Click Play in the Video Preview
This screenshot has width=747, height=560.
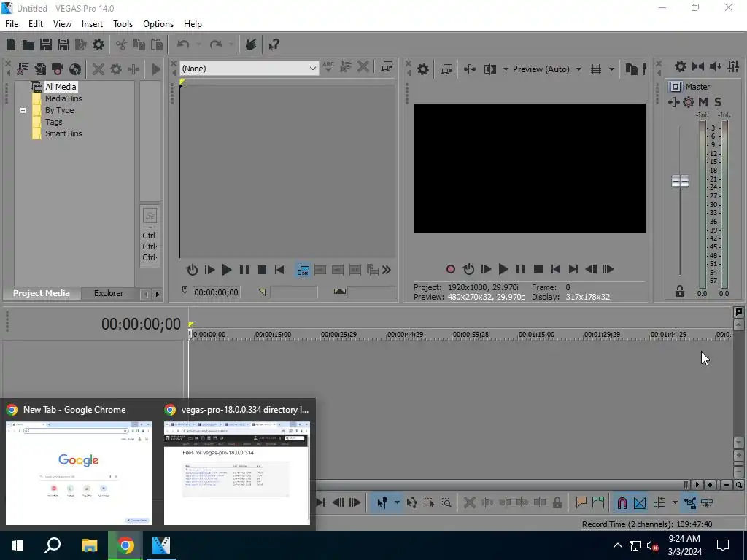tap(503, 270)
